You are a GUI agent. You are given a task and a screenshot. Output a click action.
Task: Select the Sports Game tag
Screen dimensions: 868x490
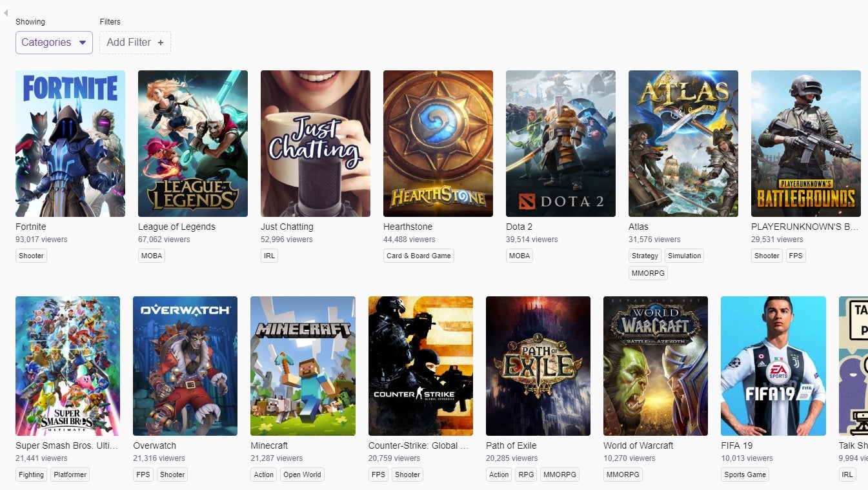745,475
